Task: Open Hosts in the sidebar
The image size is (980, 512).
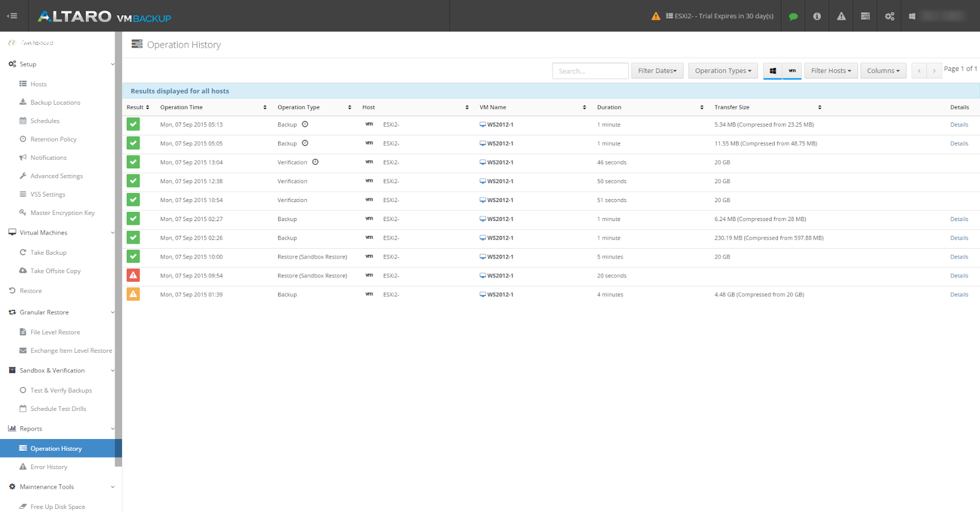Action: click(x=39, y=85)
